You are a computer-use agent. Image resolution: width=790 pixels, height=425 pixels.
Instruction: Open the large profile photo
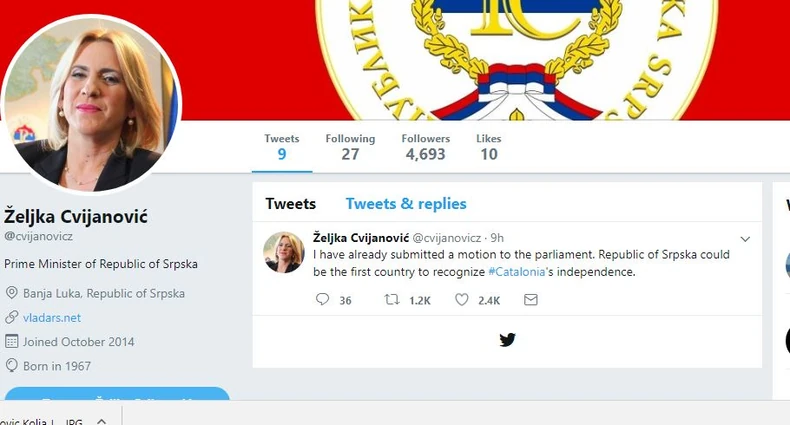click(x=92, y=103)
